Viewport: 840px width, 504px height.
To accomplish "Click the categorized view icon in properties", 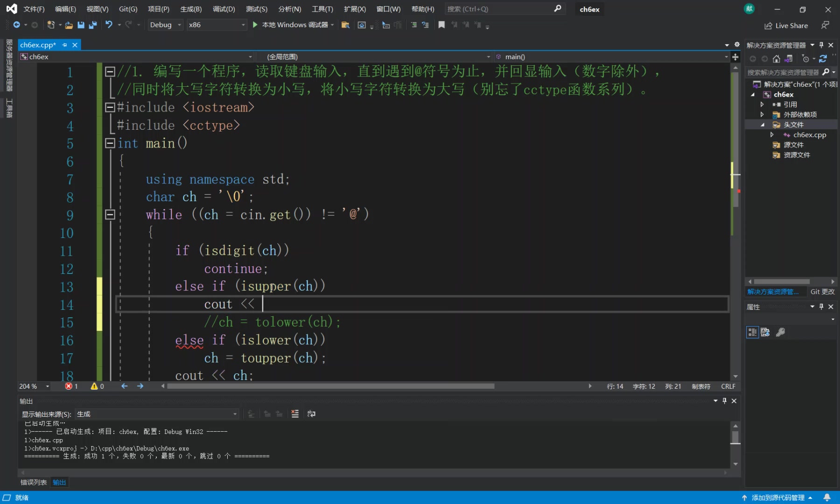I will coord(752,332).
